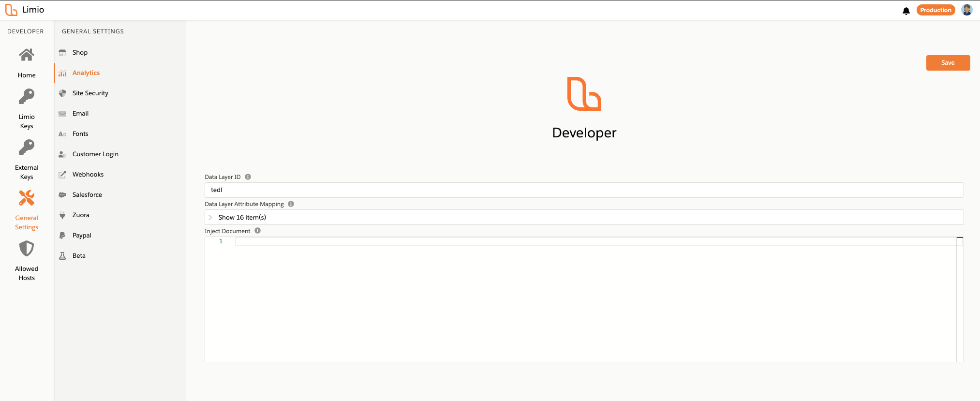The width and height of the screenshot is (980, 401).
Task: Open External Keys key icon
Action: 27,148
